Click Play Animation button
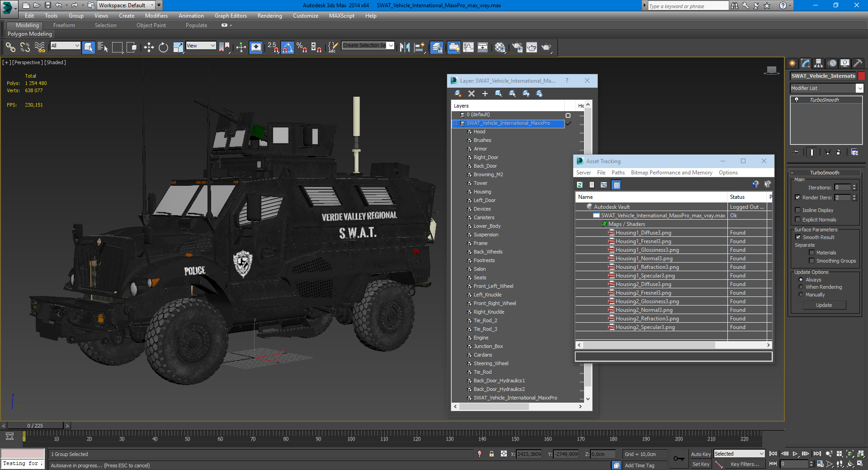The width and height of the screenshot is (868, 470). (x=795, y=454)
